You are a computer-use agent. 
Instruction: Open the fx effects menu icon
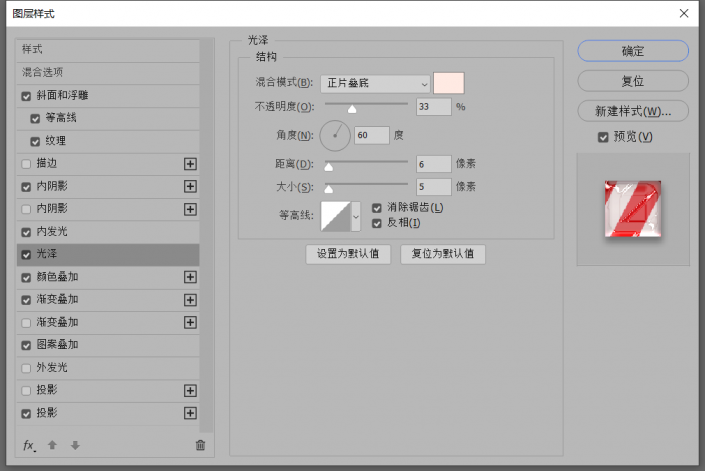(x=29, y=445)
